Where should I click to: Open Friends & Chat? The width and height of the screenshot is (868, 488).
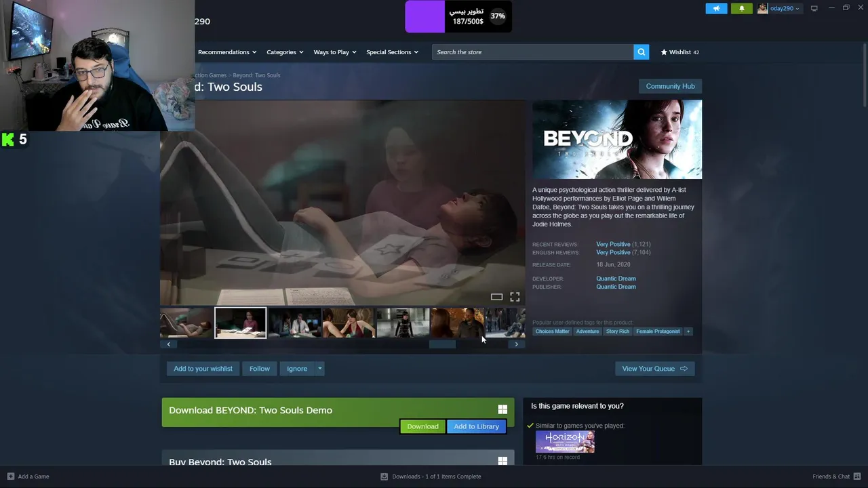coord(837,476)
